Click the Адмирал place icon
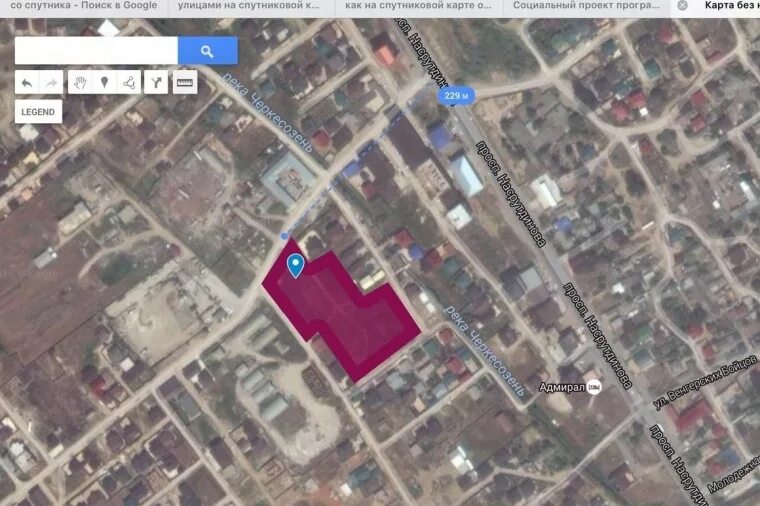Image resolution: width=760 pixels, height=506 pixels. point(594,387)
